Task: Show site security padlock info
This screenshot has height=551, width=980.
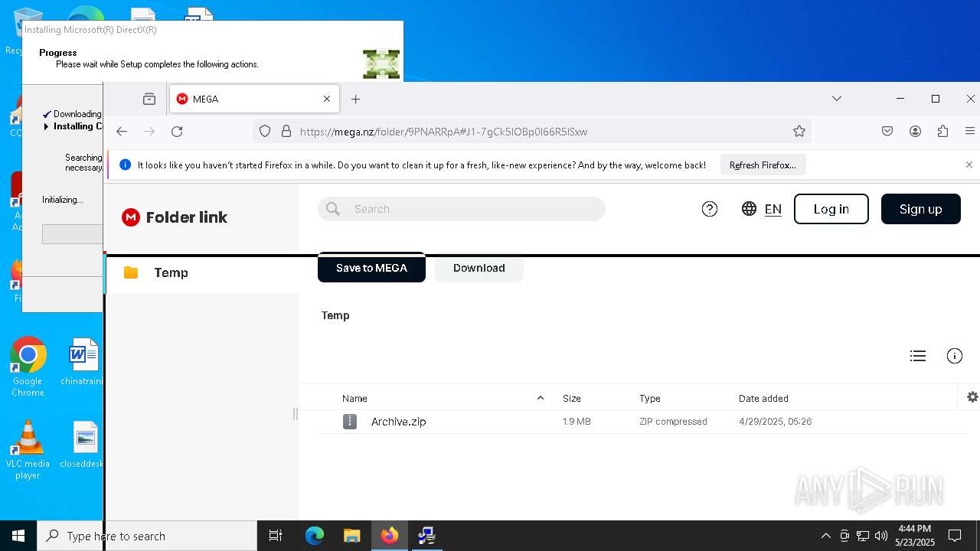Action: point(286,132)
